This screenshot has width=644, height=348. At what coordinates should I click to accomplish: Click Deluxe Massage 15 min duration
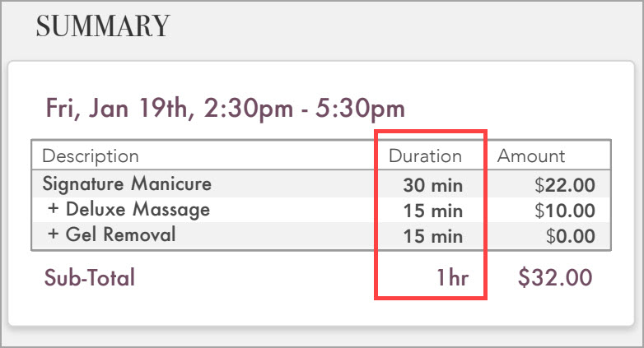pyautogui.click(x=433, y=211)
